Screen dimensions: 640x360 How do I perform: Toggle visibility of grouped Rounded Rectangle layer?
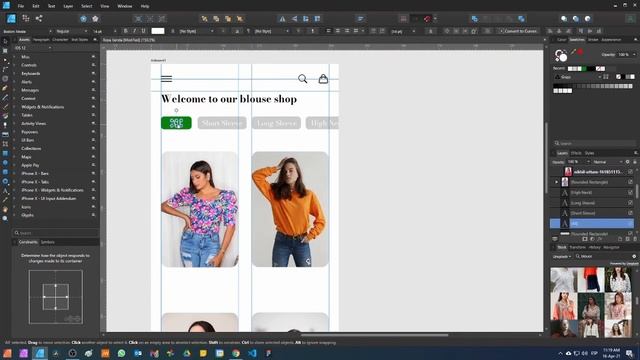[x=631, y=182]
